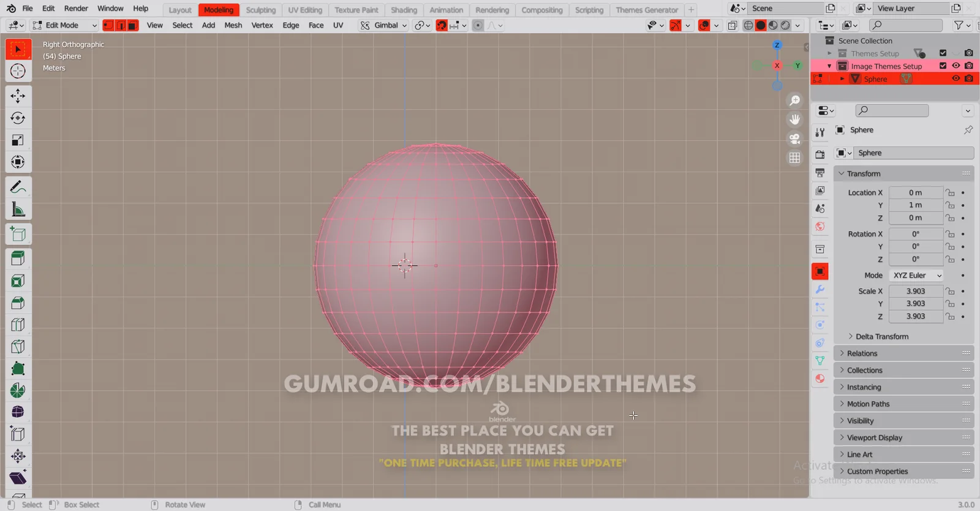Switch orthographic/perspective grid icon
Viewport: 980px width, 511px height.
pyautogui.click(x=795, y=158)
